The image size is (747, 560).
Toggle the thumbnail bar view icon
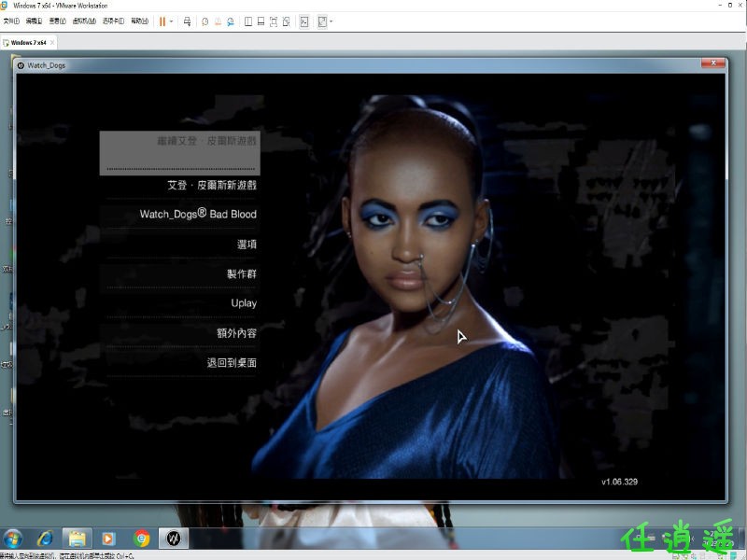[261, 21]
